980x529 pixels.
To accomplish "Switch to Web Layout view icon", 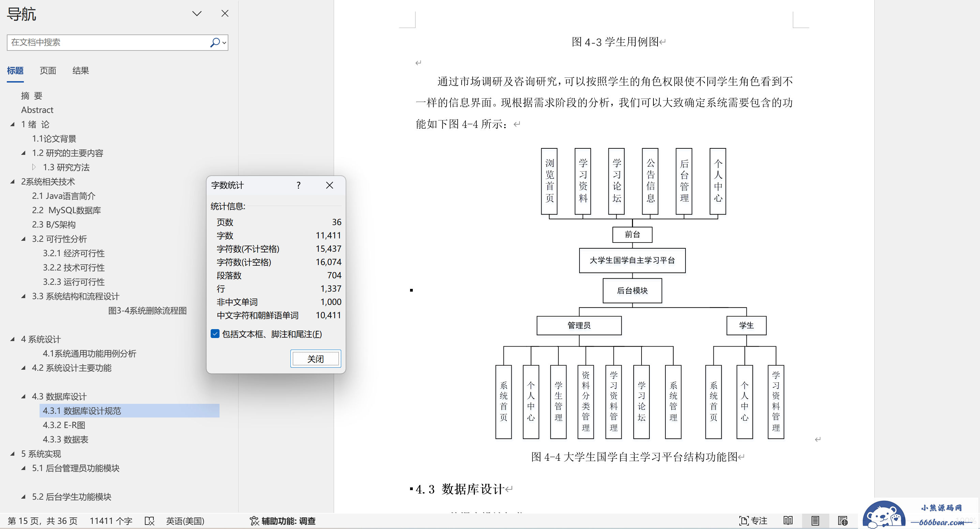I will (842, 521).
